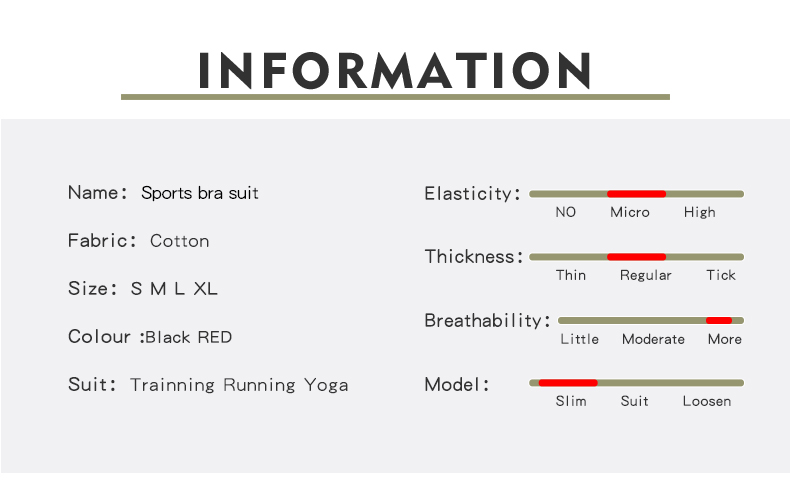Click the Thin thickness label
The image size is (790, 482).
571,275
